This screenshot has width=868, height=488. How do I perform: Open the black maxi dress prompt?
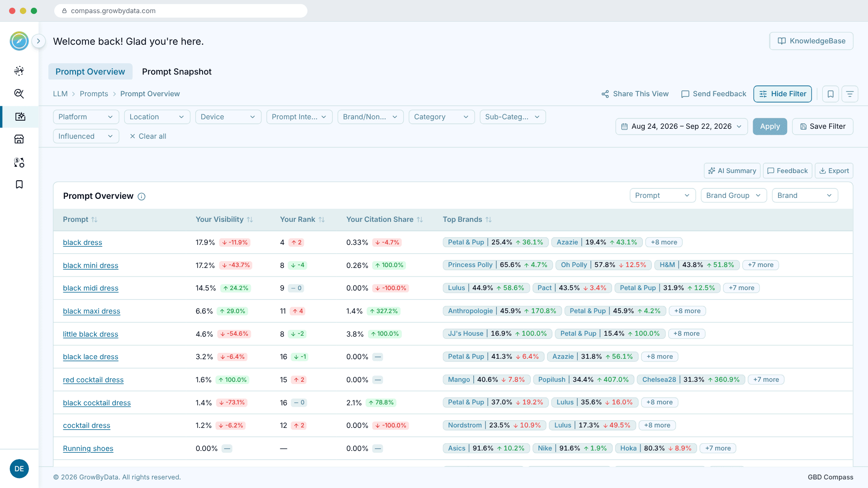(91, 311)
